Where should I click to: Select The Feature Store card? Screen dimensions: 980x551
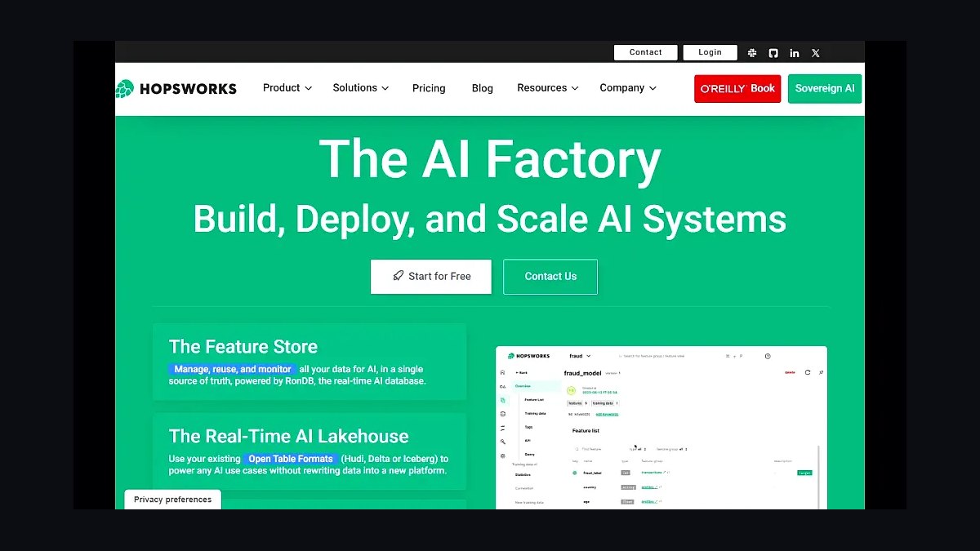pos(310,362)
